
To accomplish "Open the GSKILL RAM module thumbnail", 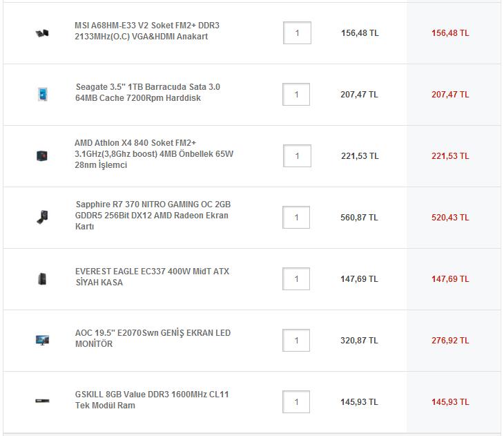I will pos(42,401).
